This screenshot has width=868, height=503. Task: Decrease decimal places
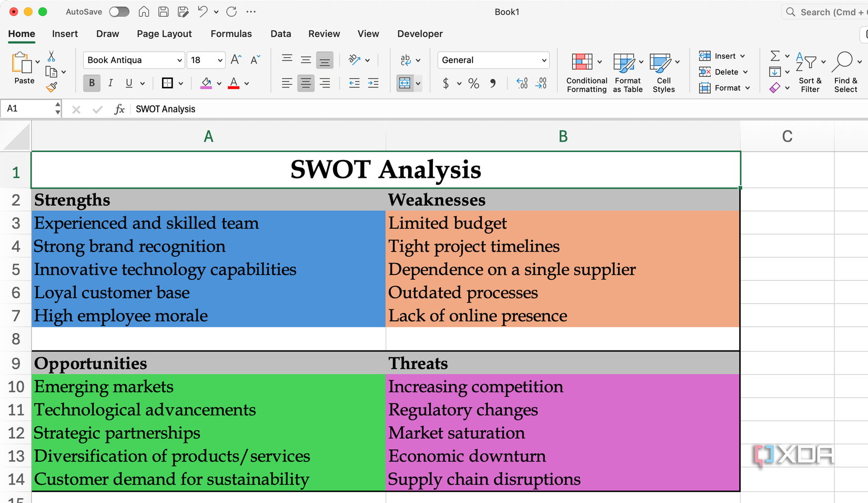(x=541, y=83)
